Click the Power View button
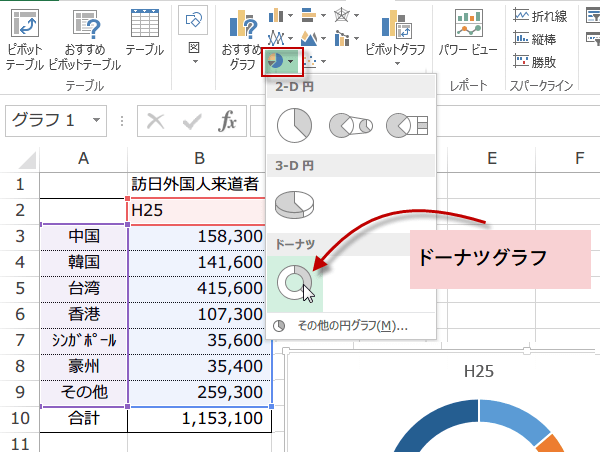The width and height of the screenshot is (600, 452). 469,34
